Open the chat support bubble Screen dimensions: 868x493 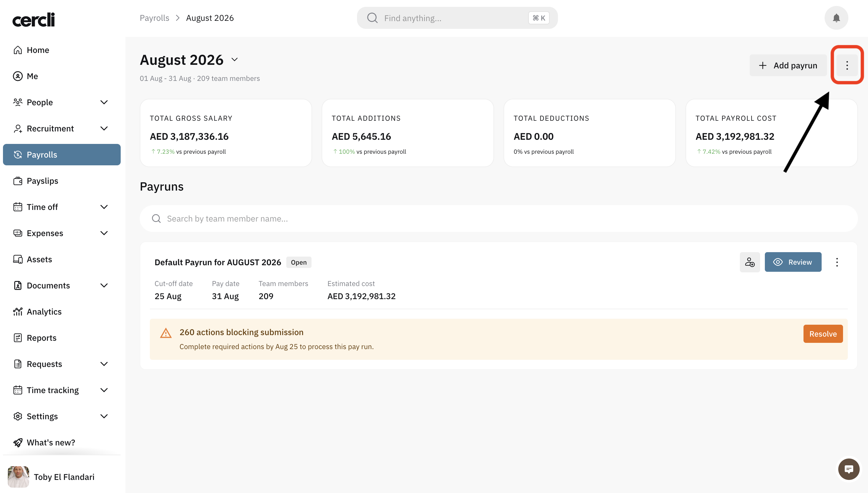[849, 469]
